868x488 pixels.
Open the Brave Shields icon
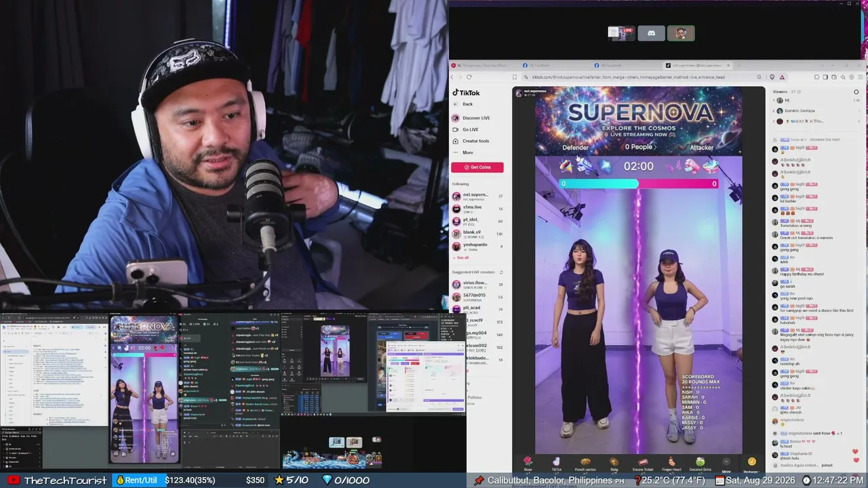point(772,77)
